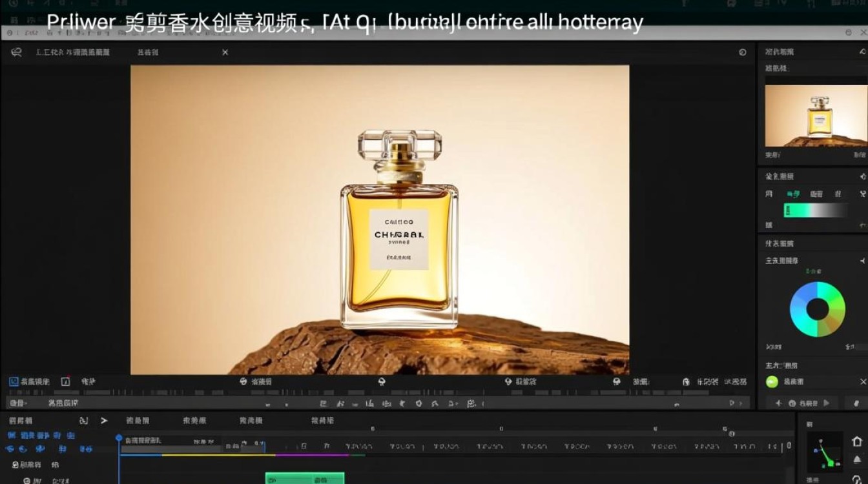
Task: Click the plus icon below the green circle
Action: point(778,403)
